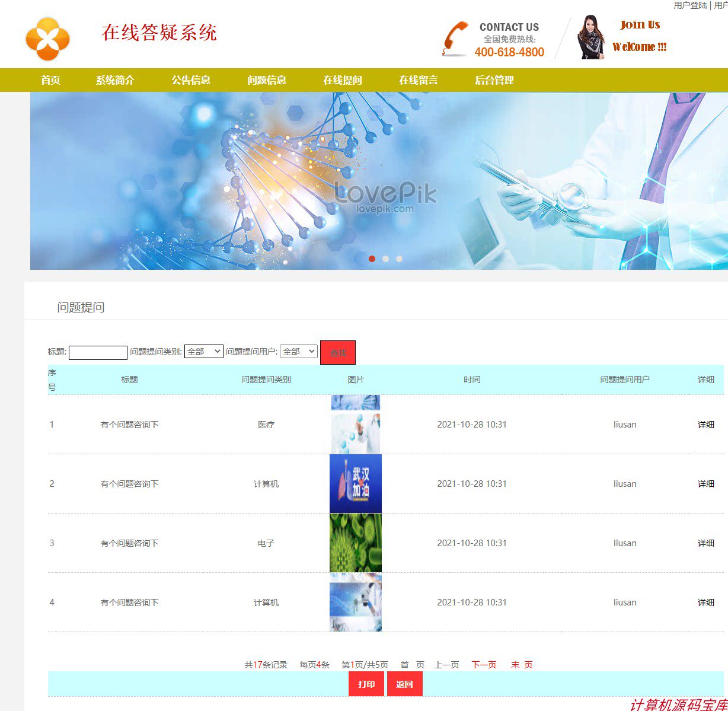Viewport: 728px width, 711px height.
Task: Select the third carousel indicator dot
Action: [x=399, y=259]
